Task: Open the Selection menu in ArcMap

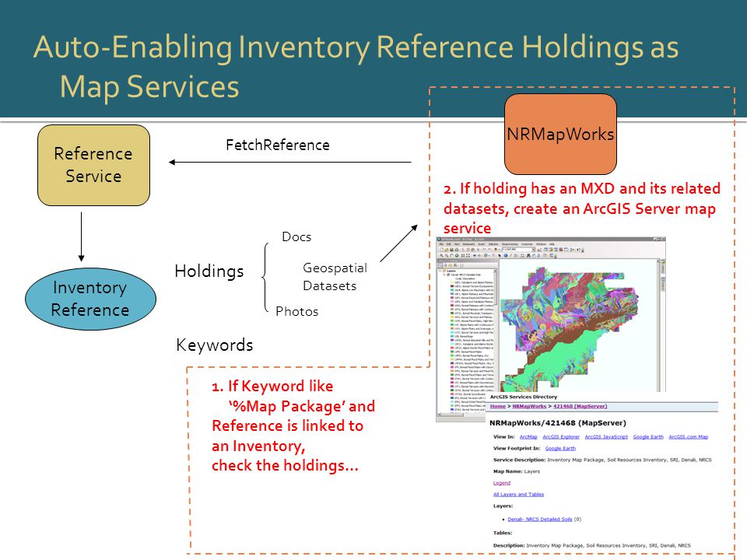Action: (493, 244)
